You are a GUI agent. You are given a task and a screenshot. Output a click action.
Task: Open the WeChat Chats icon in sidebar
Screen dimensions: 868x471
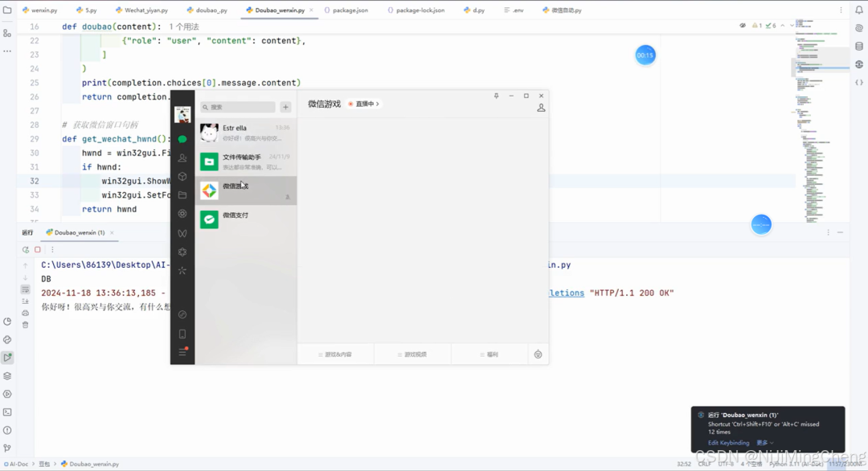coord(182,140)
